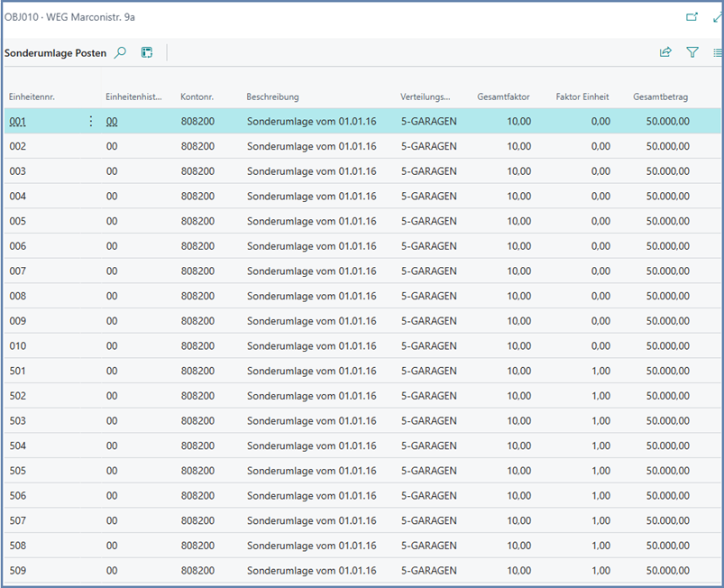Open the unit number 001 link

[18, 122]
